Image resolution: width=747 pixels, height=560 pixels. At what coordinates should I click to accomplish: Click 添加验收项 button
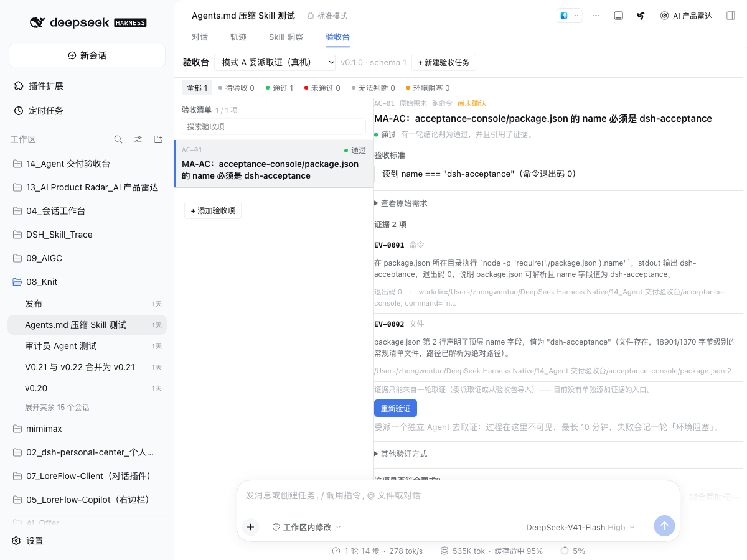click(x=213, y=211)
